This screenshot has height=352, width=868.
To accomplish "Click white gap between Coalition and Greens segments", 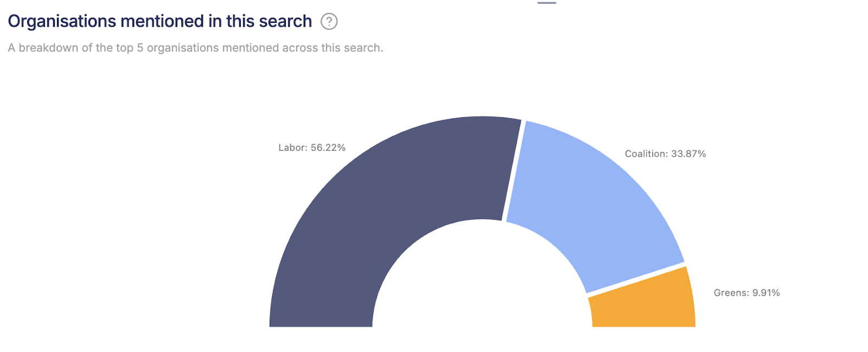I will (x=636, y=279).
